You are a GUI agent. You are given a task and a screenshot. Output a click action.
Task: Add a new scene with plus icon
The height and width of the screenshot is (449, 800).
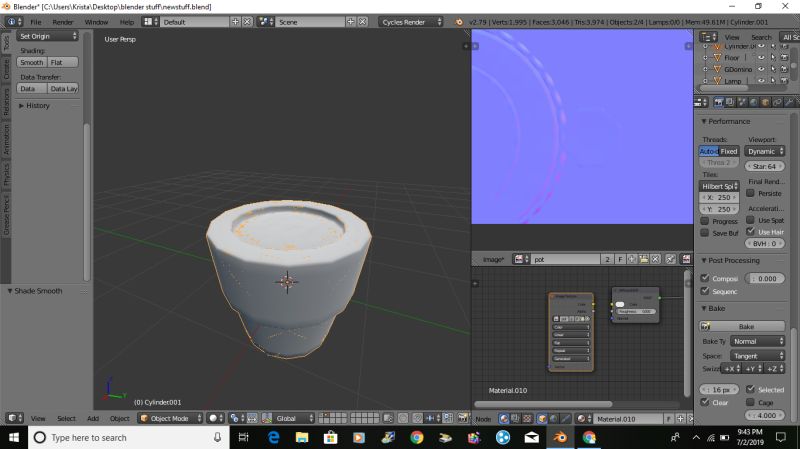pos(351,22)
